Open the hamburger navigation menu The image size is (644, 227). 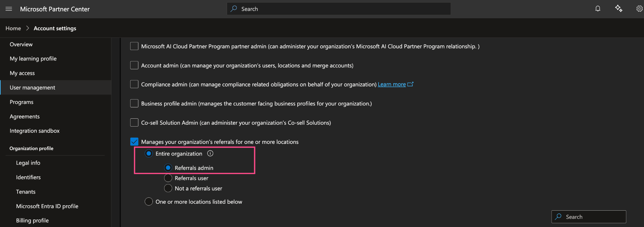click(9, 9)
